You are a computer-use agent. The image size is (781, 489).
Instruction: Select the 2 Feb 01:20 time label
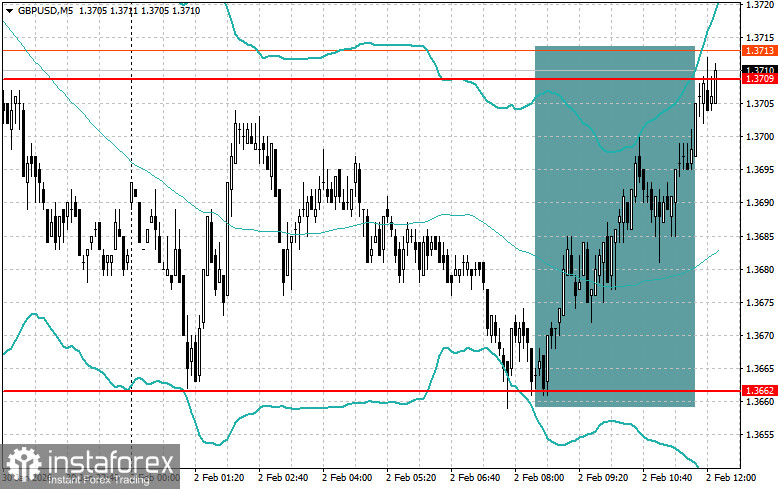(x=219, y=478)
